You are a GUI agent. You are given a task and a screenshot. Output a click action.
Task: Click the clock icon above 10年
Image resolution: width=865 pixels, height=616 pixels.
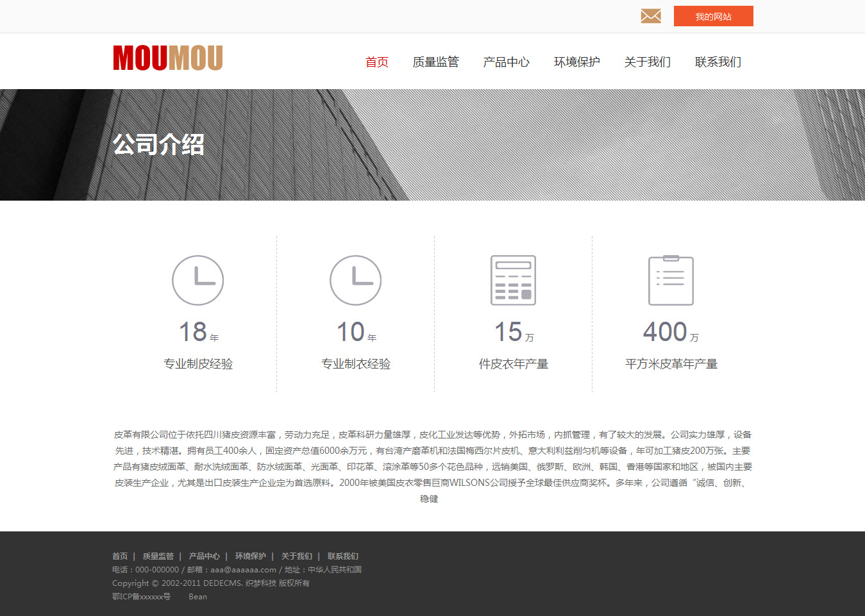point(355,281)
